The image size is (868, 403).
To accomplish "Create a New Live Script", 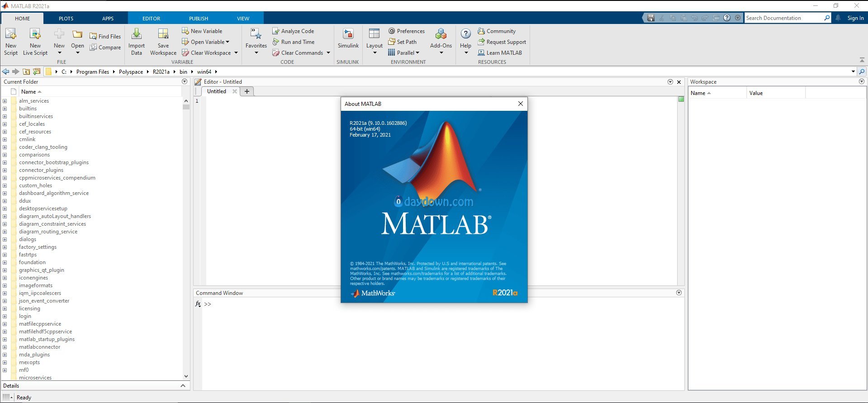I will coord(35,41).
